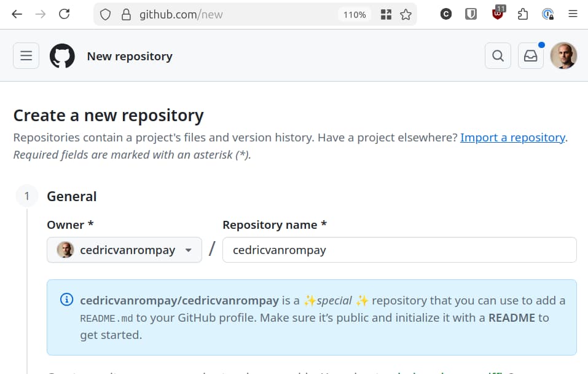
Task: Open GitHub's navigation hamburger menu
Action: coord(26,55)
